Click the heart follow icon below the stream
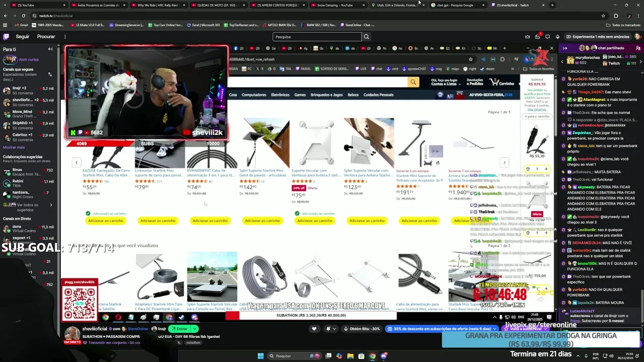 click(x=314, y=329)
